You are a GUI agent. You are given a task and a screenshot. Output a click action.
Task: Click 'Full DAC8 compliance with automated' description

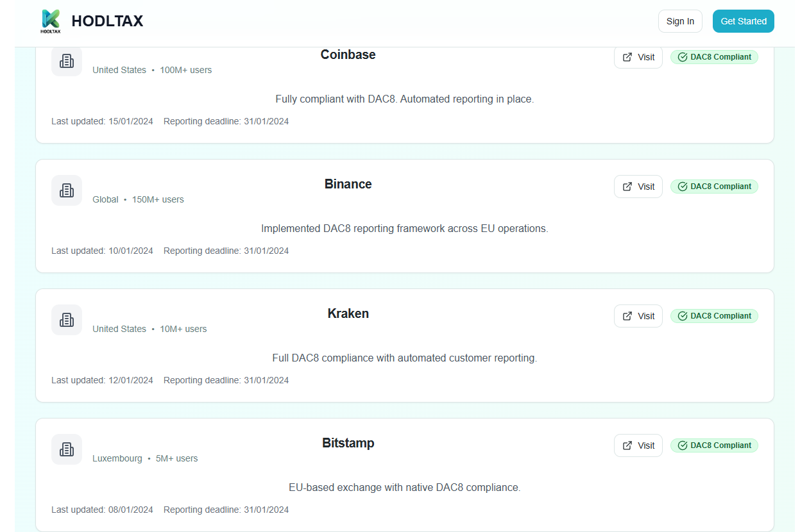(x=405, y=358)
